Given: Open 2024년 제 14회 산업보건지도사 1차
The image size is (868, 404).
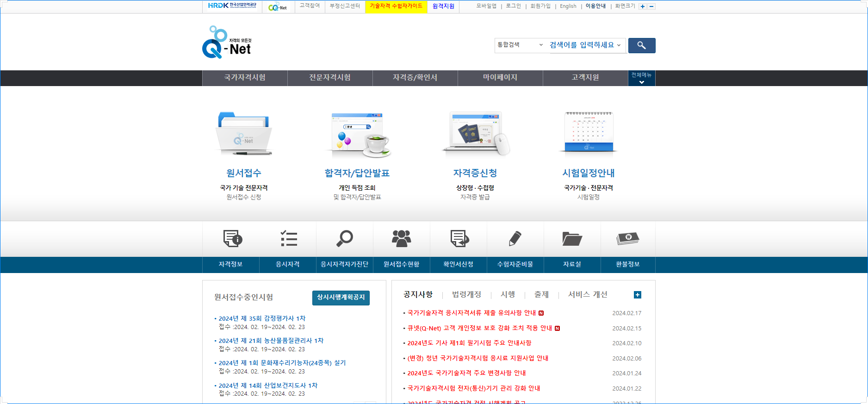Looking at the screenshot, I should [x=268, y=385].
